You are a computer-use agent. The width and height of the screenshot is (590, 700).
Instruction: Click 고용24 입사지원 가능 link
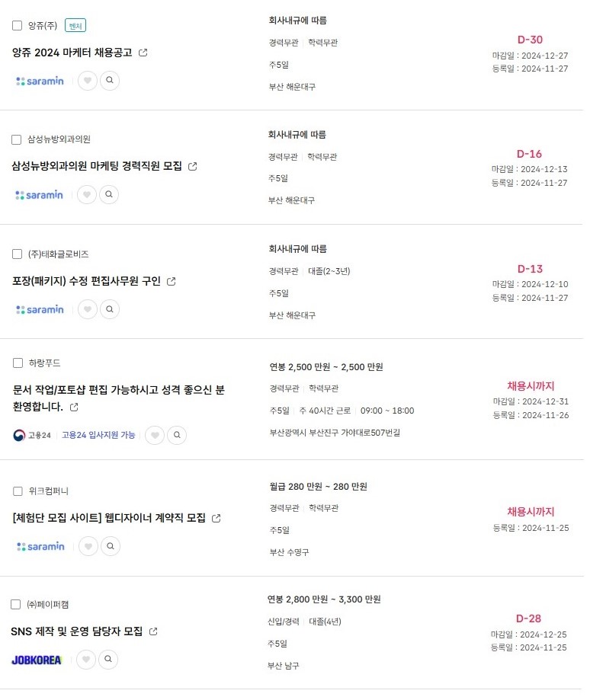point(98,435)
